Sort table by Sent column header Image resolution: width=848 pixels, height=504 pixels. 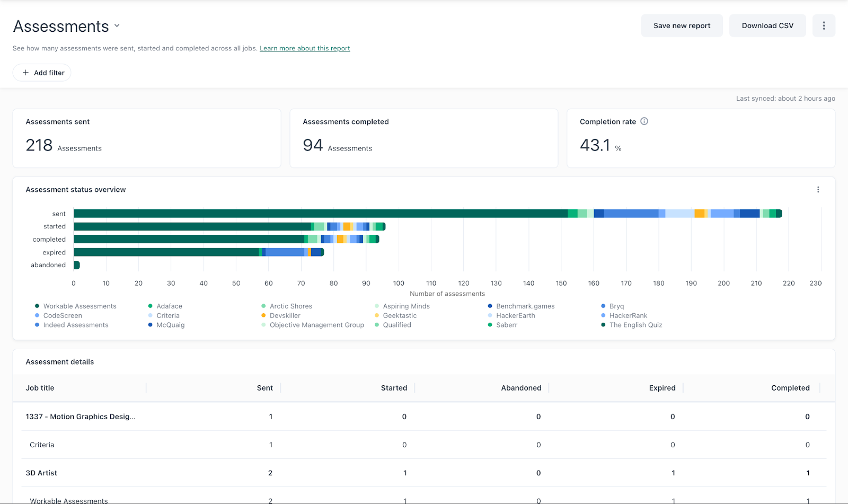click(x=264, y=388)
